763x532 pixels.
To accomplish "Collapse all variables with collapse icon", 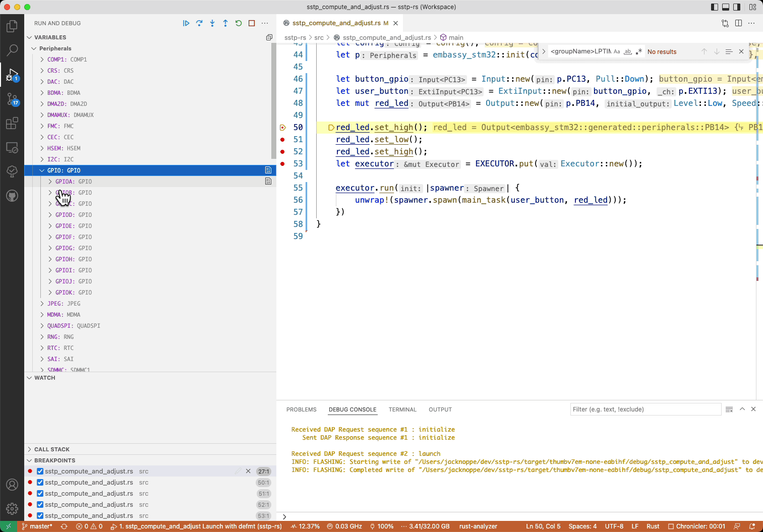I will pyautogui.click(x=269, y=37).
